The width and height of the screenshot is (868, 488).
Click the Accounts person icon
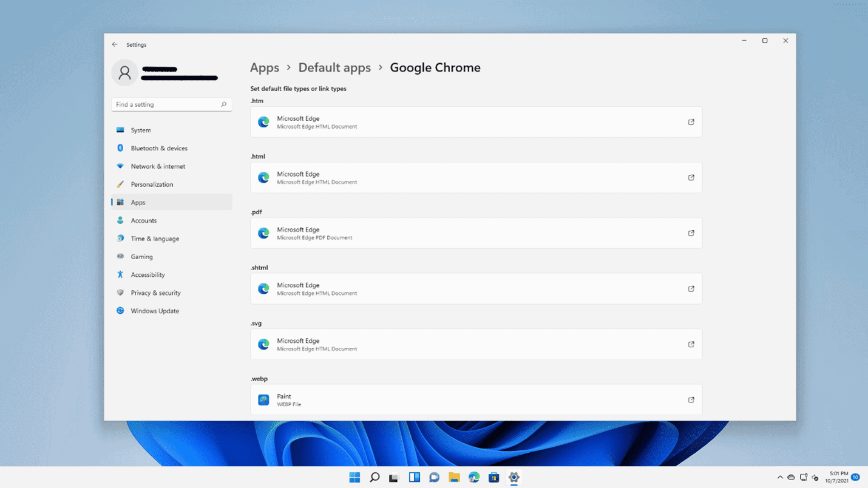coord(120,220)
